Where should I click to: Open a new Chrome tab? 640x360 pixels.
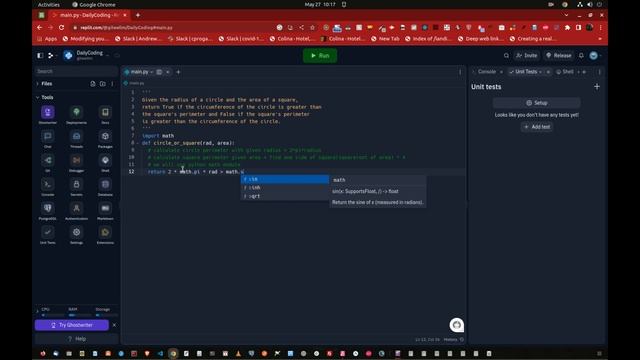point(138,15)
